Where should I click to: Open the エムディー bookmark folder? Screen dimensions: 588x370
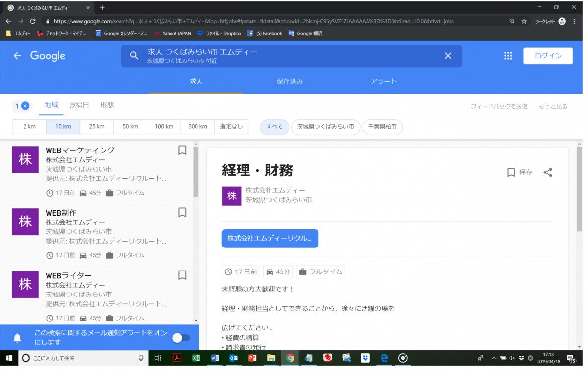18,33
